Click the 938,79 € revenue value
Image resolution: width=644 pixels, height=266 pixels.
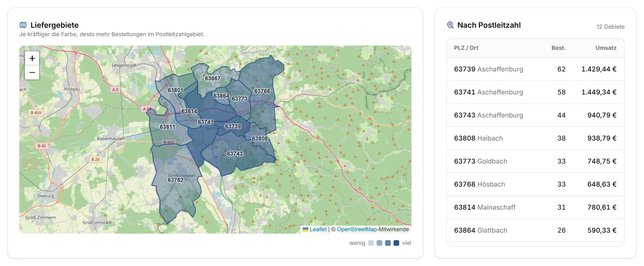click(602, 138)
